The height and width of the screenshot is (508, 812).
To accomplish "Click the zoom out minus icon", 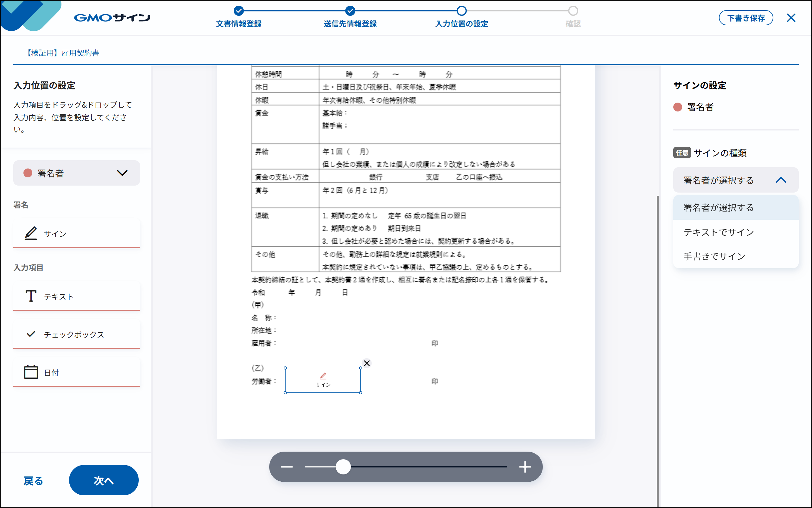I will click(x=287, y=467).
